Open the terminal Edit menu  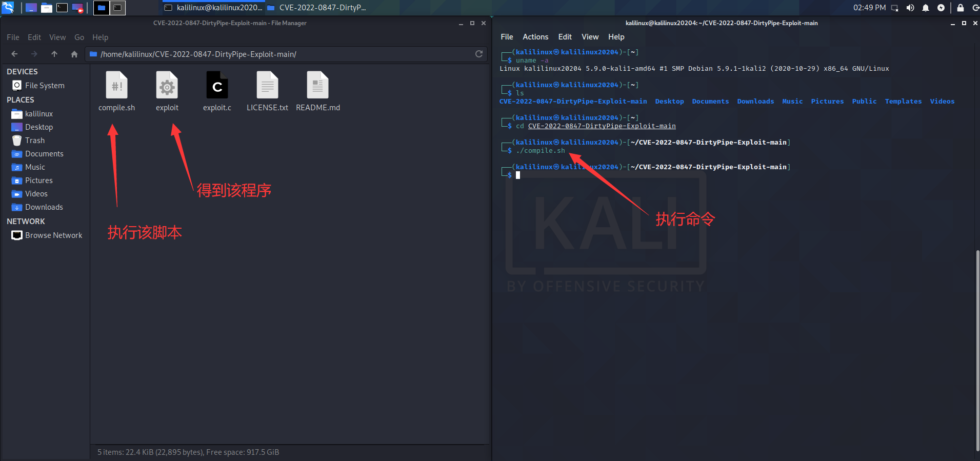565,37
